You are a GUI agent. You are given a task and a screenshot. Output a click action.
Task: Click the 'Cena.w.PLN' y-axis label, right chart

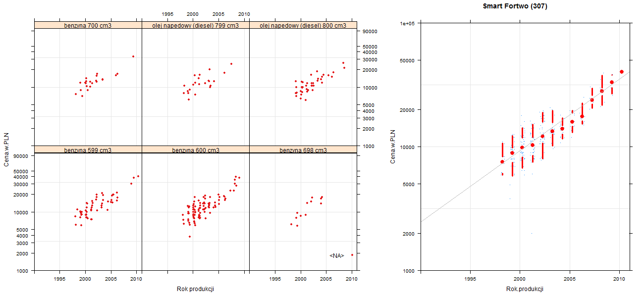point(393,147)
